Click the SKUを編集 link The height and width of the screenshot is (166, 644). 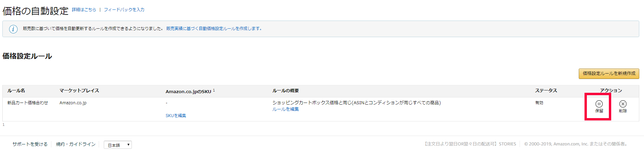click(x=176, y=116)
